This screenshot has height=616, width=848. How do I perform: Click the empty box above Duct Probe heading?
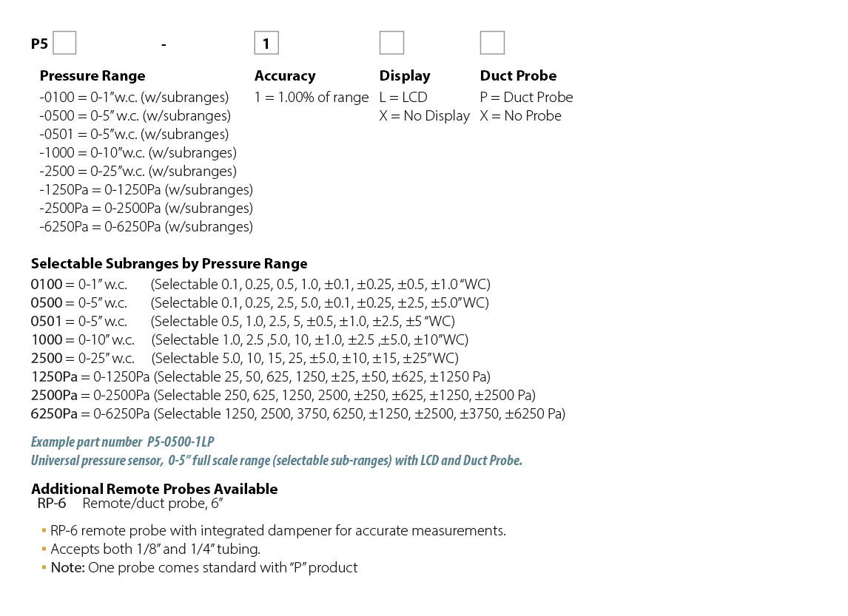[x=492, y=43]
